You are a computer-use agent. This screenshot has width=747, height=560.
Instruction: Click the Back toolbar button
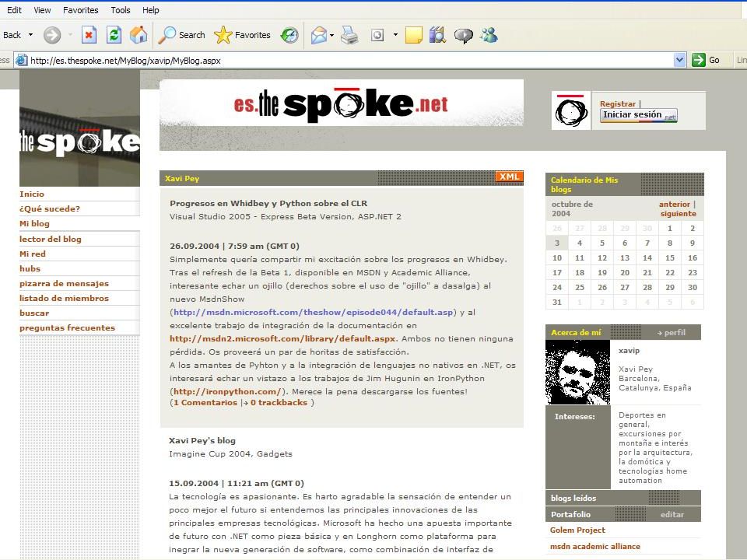12,35
